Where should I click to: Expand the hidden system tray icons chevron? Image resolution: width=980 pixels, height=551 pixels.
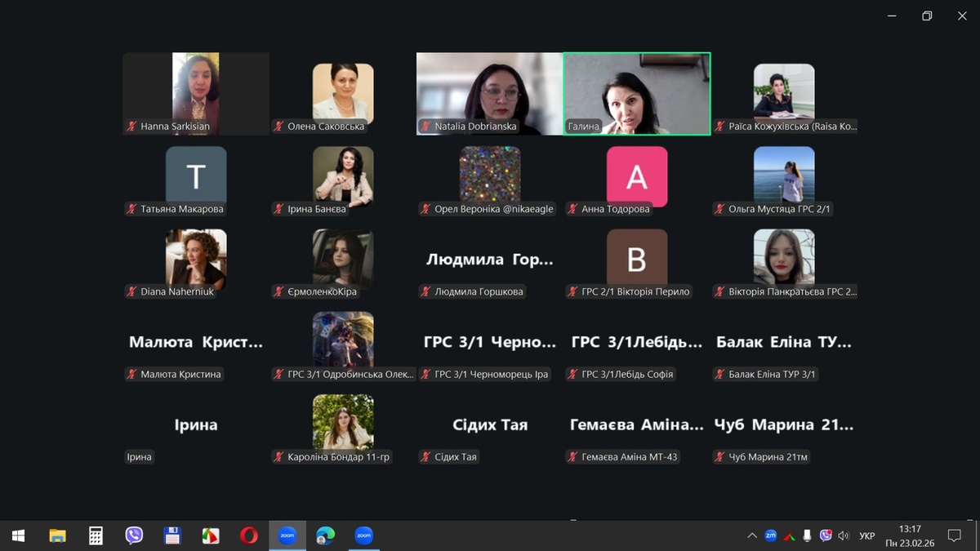751,535
